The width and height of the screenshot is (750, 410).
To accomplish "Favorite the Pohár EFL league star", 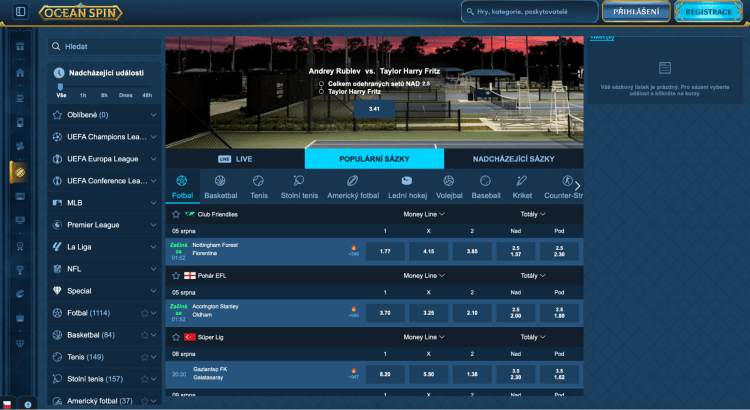I will click(x=176, y=276).
